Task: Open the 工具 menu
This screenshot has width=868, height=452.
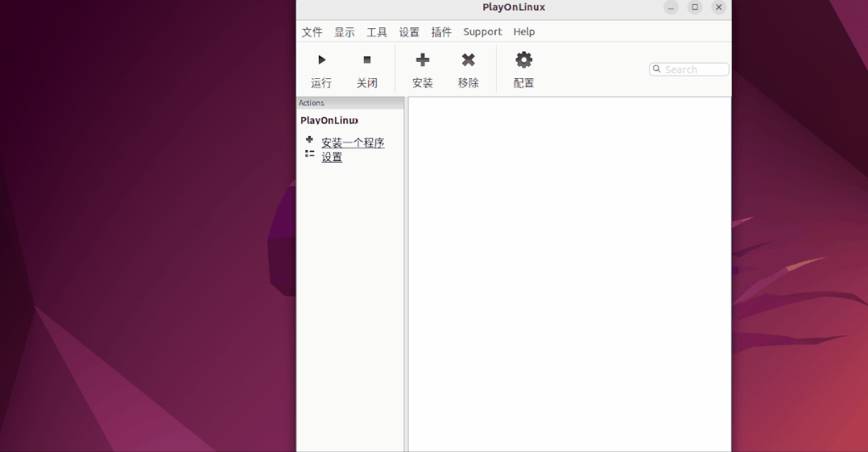Action: (x=377, y=31)
